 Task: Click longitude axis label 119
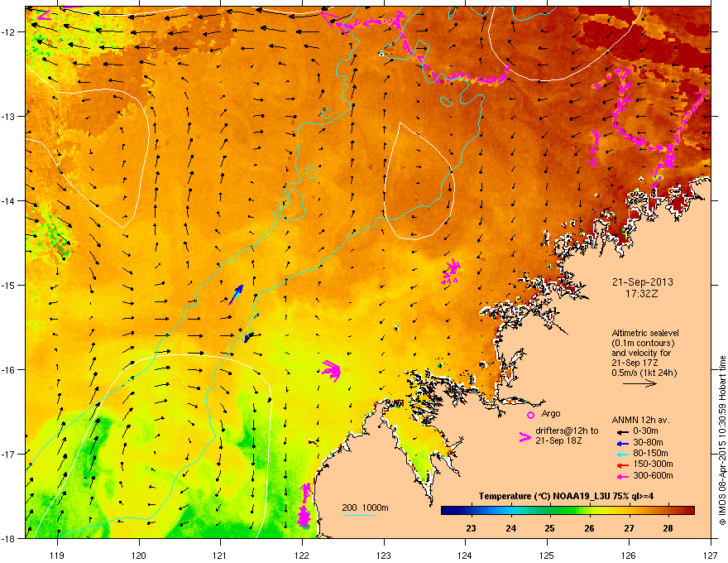point(57,555)
